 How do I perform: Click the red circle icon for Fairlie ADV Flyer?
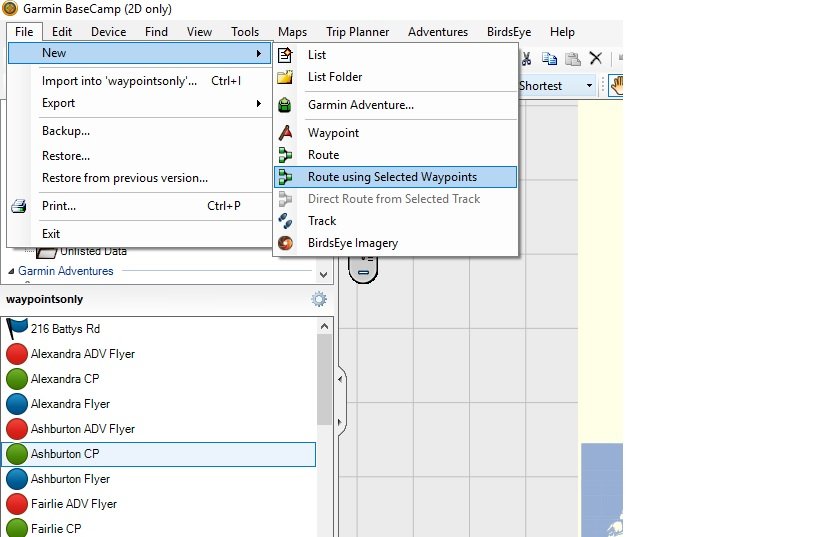(x=17, y=504)
